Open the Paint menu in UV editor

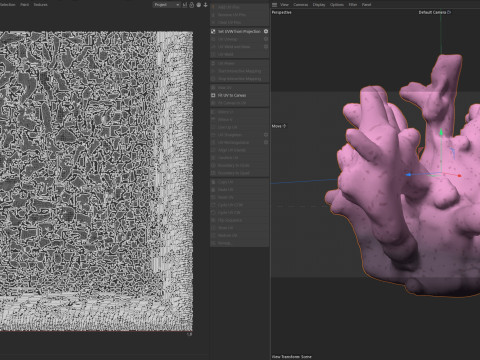tap(25, 5)
